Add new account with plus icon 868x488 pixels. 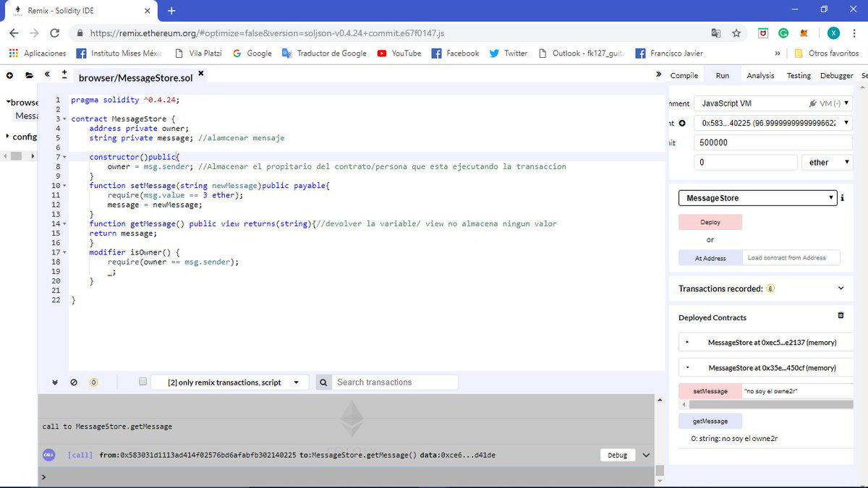[682, 124]
